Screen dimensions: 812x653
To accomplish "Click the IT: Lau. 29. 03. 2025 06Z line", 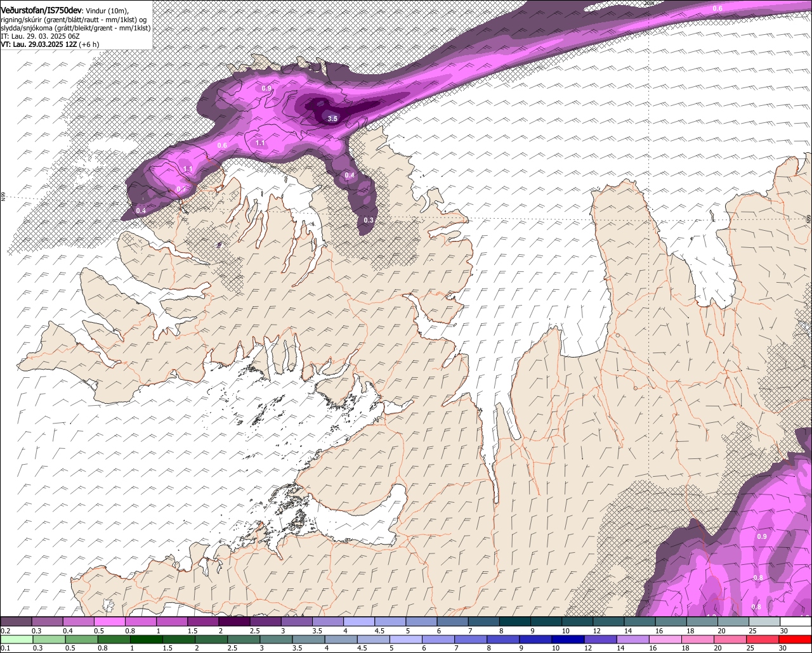I will click(40, 36).
